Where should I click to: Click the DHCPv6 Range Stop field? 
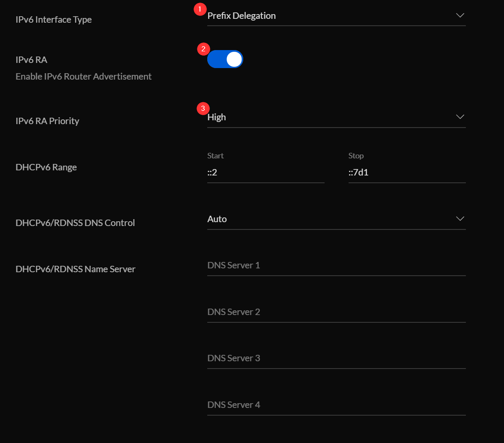(x=407, y=172)
